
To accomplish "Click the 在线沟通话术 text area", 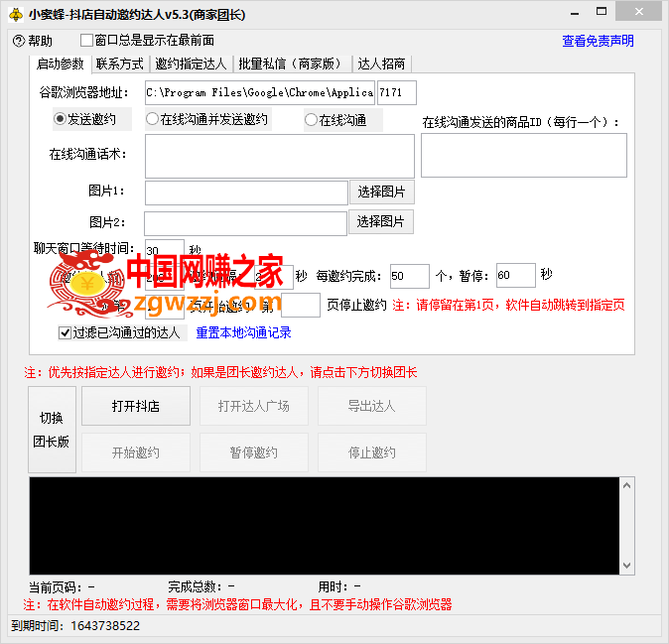I will [x=280, y=156].
